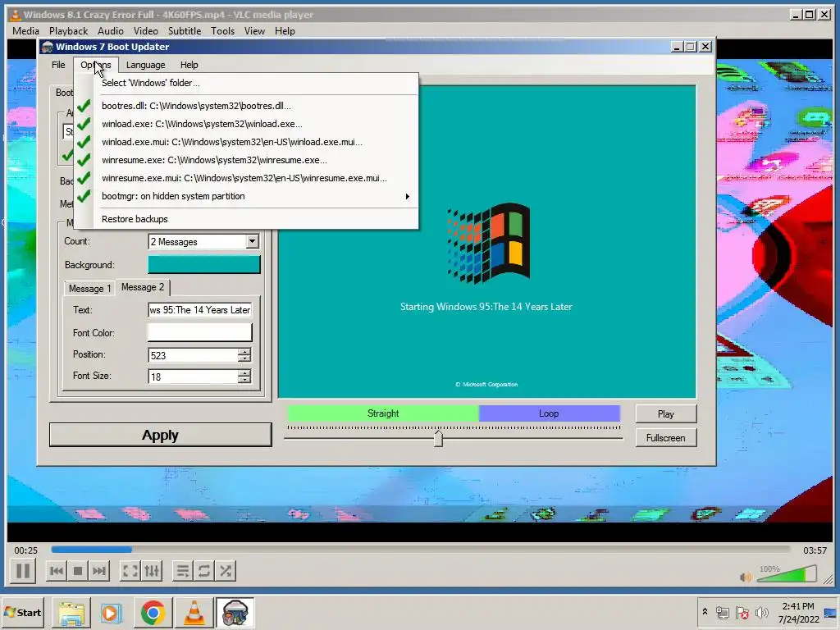
Task: Stop playback in VLC
Action: point(78,571)
